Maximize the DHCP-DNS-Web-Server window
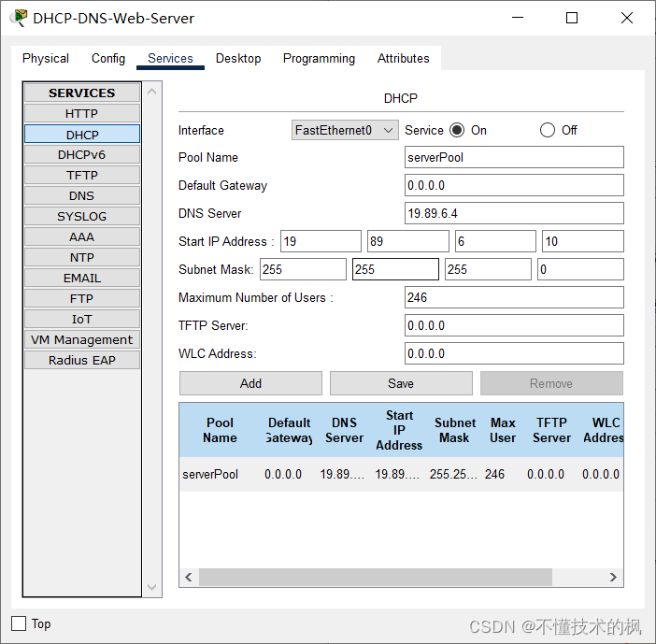This screenshot has width=656, height=644. pyautogui.click(x=572, y=18)
